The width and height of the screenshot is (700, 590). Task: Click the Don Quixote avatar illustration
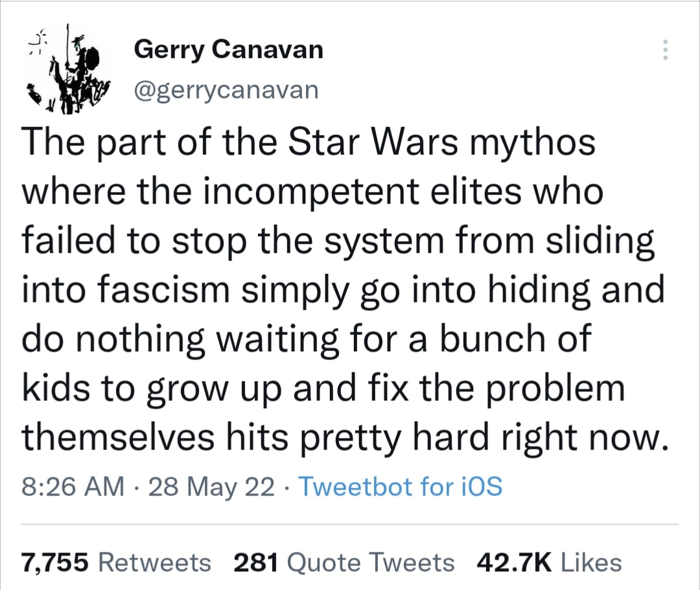[x=67, y=68]
